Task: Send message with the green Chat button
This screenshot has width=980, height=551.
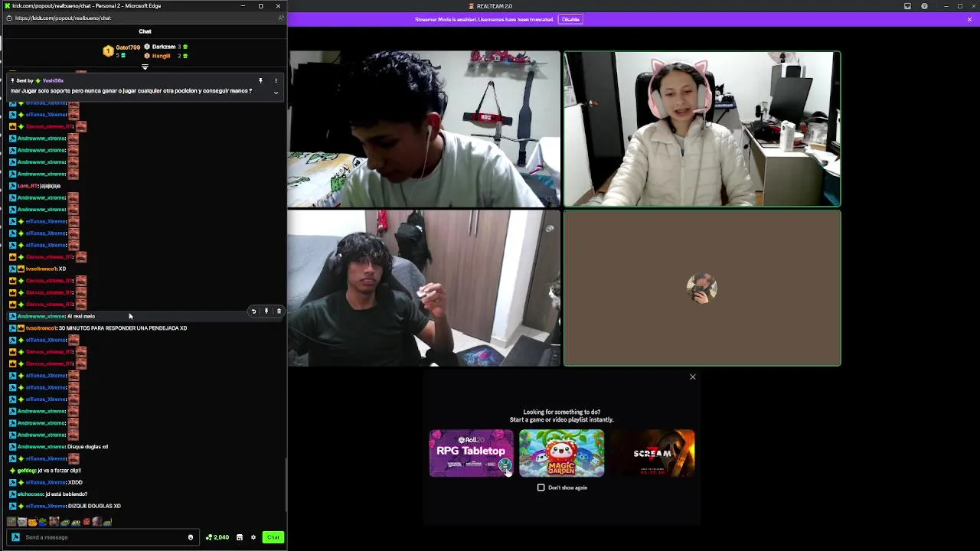Action: 273,537
